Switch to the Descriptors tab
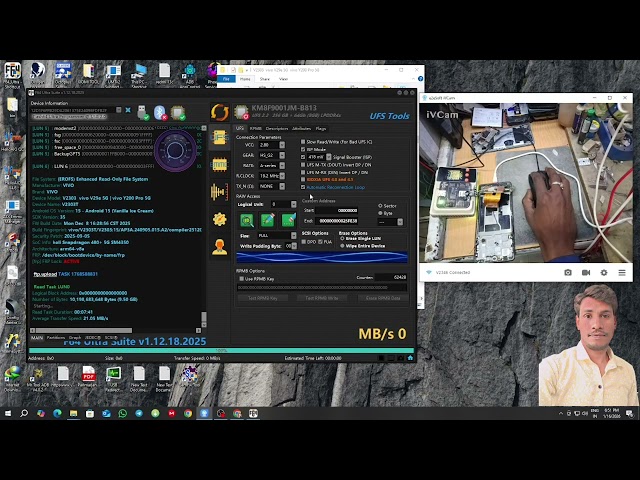The image size is (640, 480). coord(277,129)
